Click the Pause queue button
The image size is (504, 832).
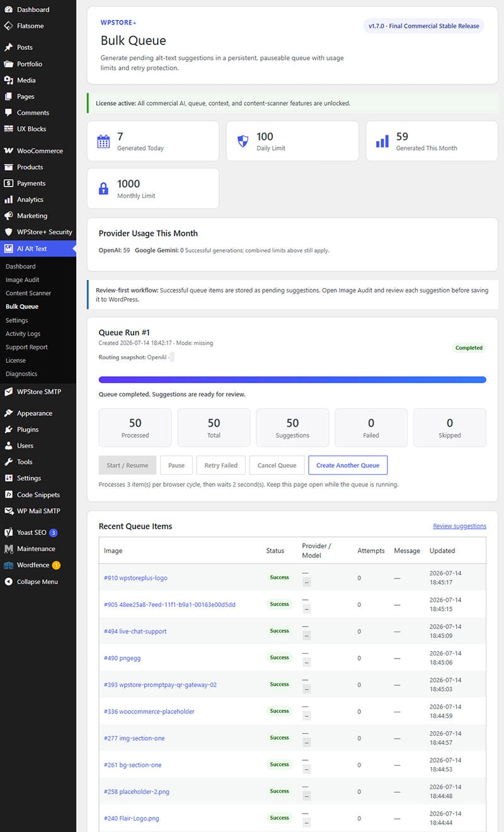(x=176, y=465)
